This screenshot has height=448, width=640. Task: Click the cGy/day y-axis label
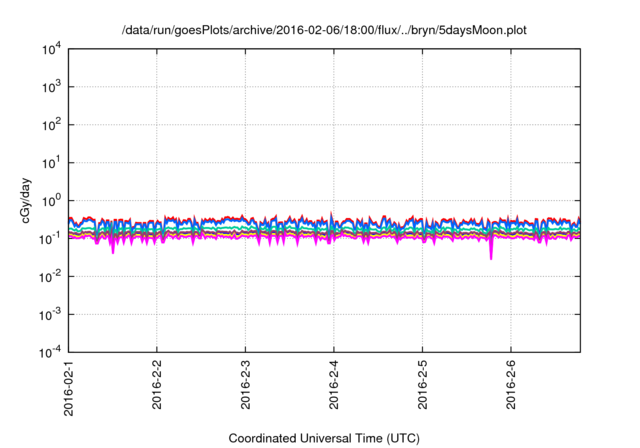point(26,200)
